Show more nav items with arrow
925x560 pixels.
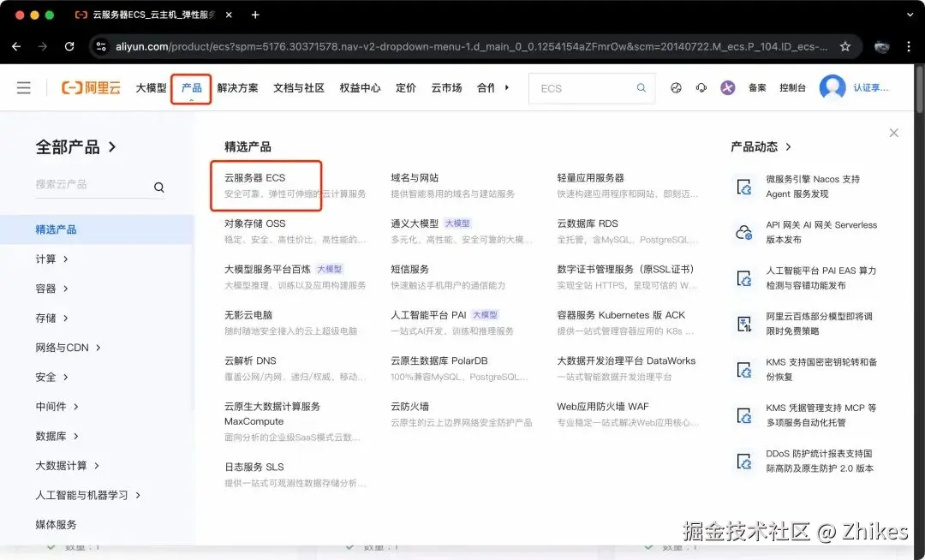pos(507,87)
